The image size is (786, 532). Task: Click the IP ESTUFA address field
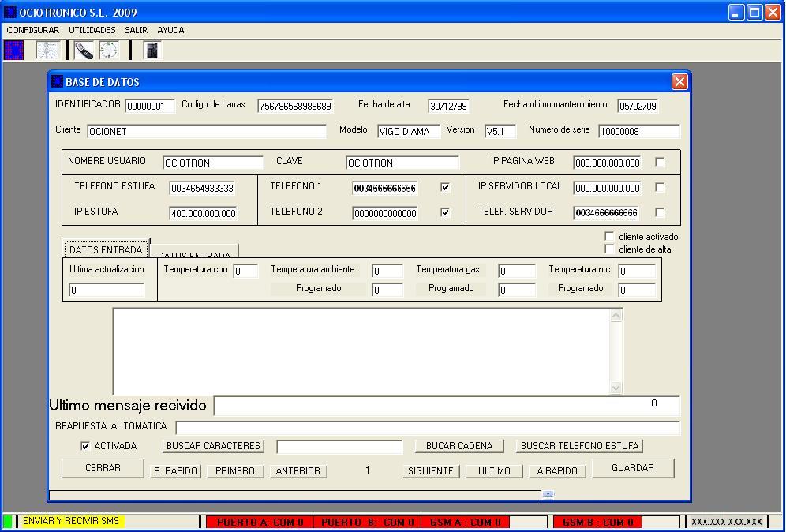pyautogui.click(x=203, y=213)
